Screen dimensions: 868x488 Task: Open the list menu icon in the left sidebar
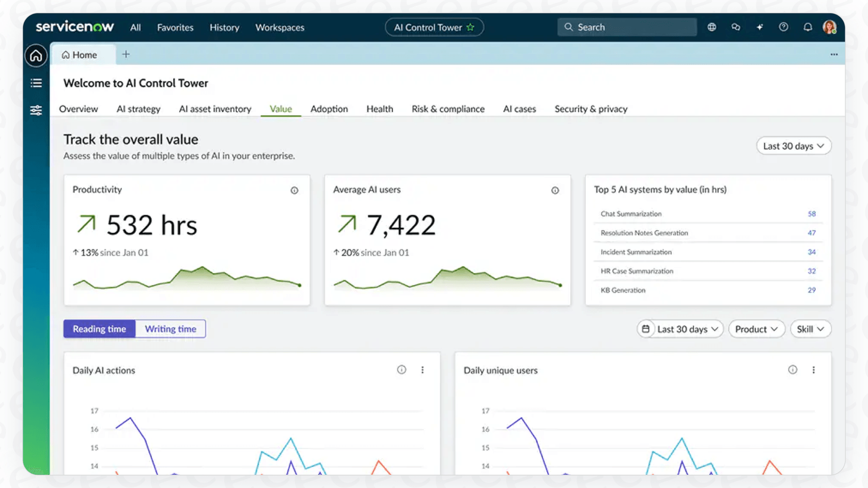tap(36, 83)
